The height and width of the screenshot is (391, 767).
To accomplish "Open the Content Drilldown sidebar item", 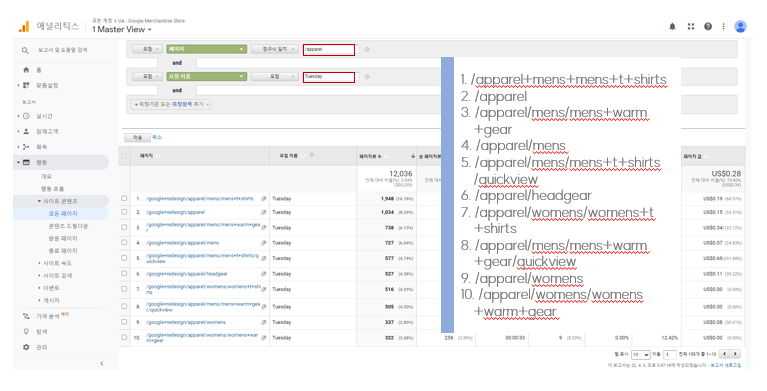I will [68, 226].
